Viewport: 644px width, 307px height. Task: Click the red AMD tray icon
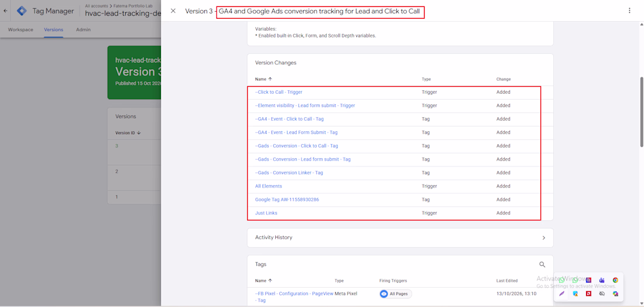point(588,294)
